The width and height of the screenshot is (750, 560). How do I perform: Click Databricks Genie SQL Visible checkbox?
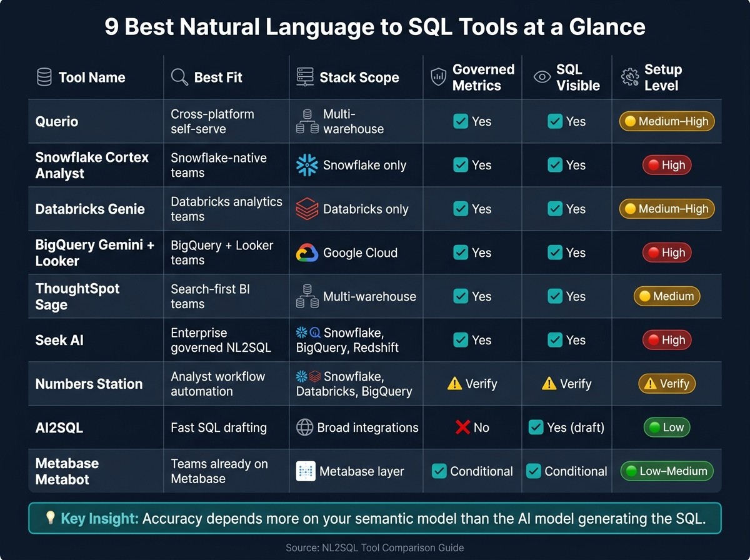pos(555,209)
